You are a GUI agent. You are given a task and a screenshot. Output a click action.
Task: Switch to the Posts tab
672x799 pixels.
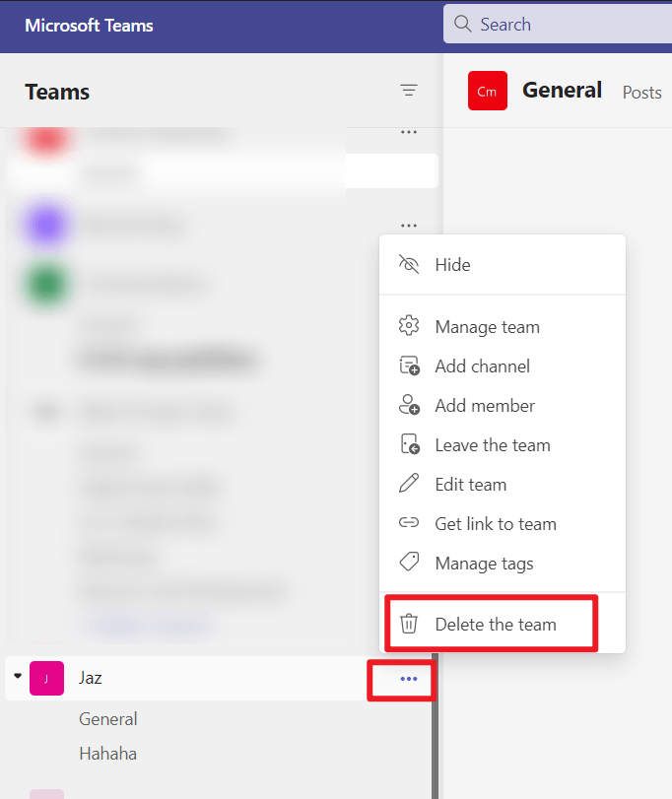pyautogui.click(x=641, y=93)
